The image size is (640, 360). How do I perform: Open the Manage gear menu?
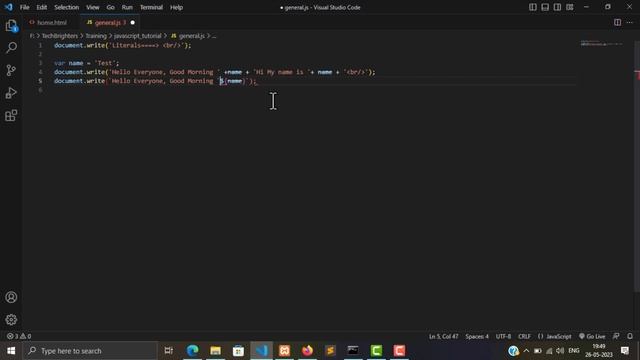pyautogui.click(x=11, y=319)
